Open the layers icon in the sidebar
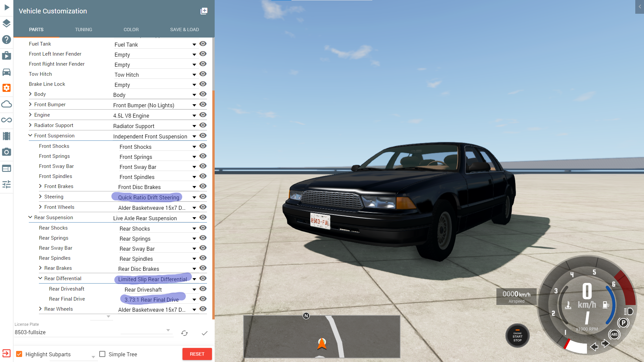Image resolution: width=644 pixels, height=362 pixels. (6, 23)
